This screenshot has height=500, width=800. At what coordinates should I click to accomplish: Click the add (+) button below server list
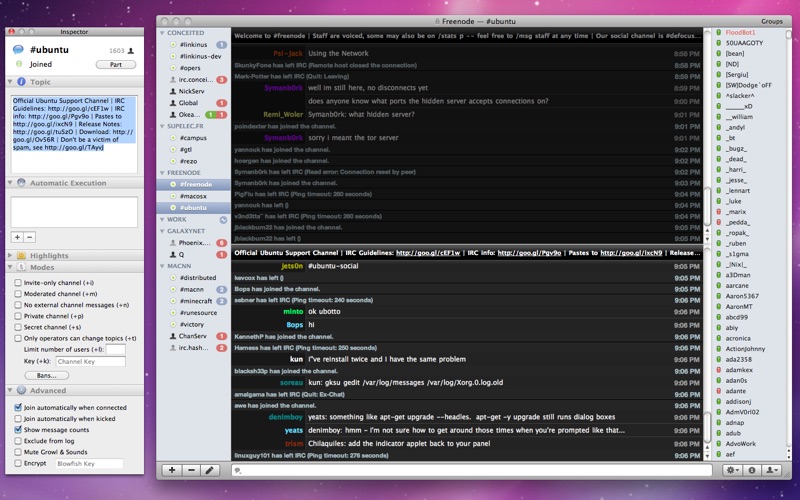[x=172, y=470]
